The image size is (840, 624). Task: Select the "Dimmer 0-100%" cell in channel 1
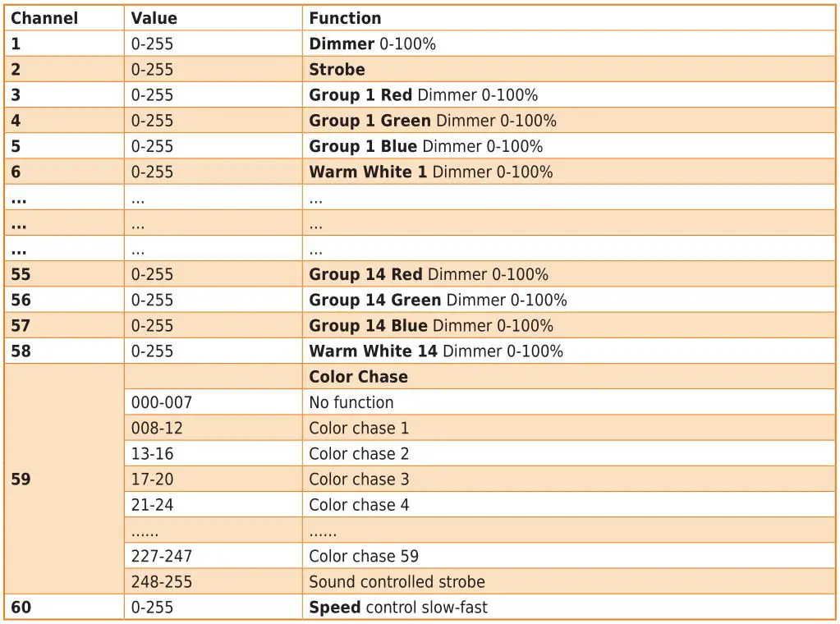(372, 44)
